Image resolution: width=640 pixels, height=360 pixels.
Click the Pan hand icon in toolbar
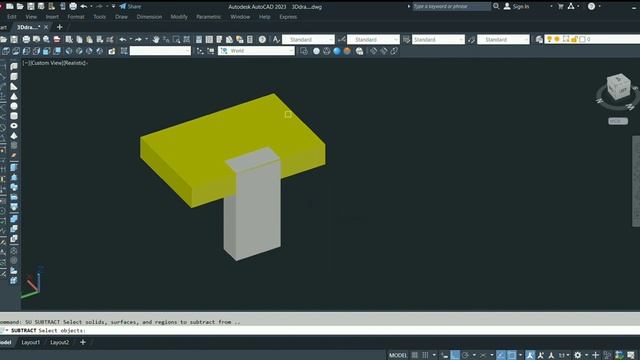coord(156,40)
